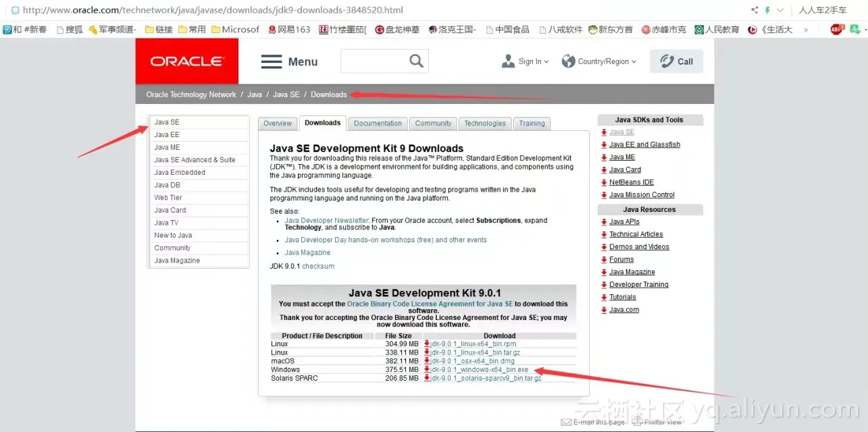Click the JDK 9.0.1 checksum link
This screenshot has width=868, height=432.
pos(318,267)
